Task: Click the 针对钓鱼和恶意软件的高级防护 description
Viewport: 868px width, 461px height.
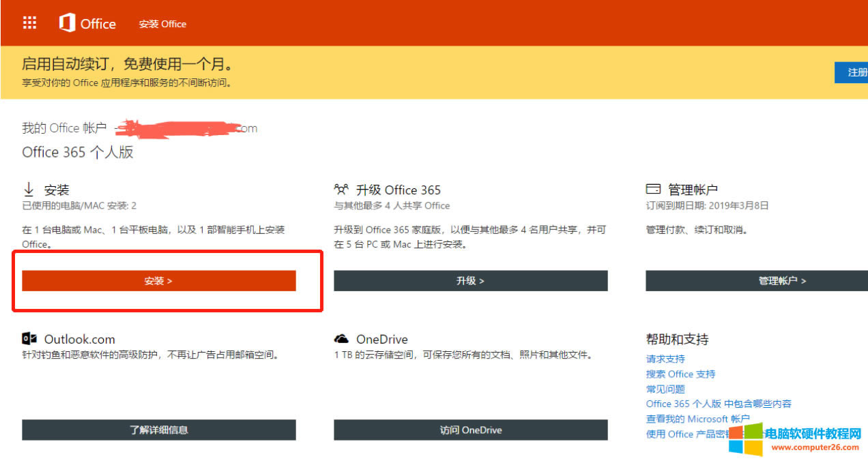Action: point(151,355)
